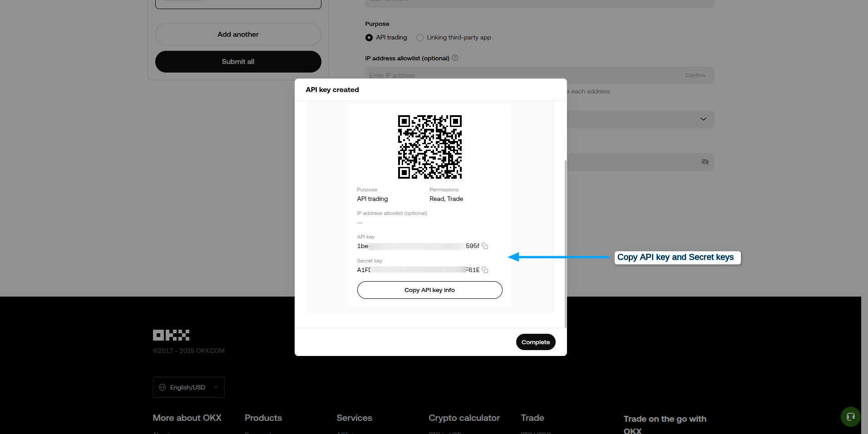This screenshot has width=868, height=434.
Task: Copy the Secret key with its copy icon
Action: 485,270
